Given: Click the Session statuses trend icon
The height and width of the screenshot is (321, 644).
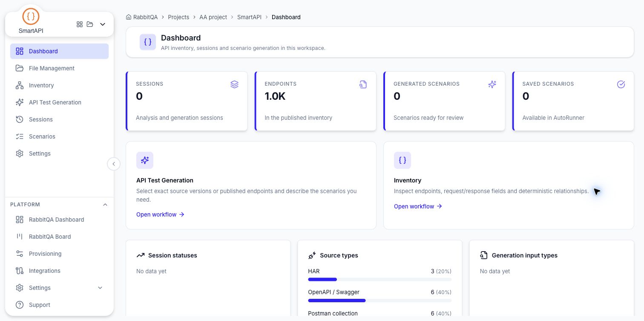Looking at the screenshot, I should 141,255.
